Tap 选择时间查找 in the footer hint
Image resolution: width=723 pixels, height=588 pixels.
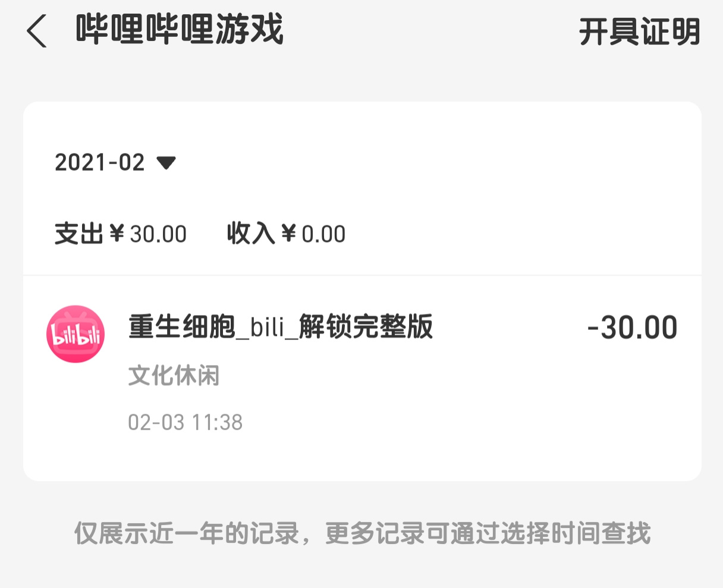(x=576, y=533)
